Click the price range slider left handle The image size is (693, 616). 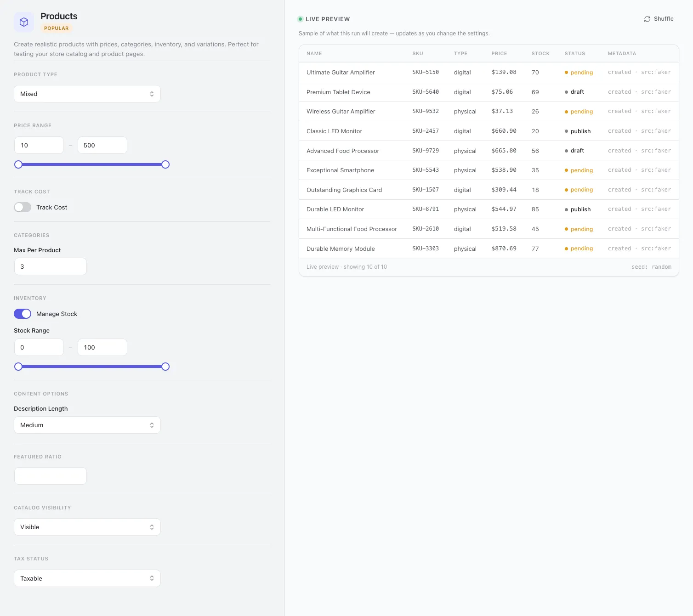tap(18, 164)
